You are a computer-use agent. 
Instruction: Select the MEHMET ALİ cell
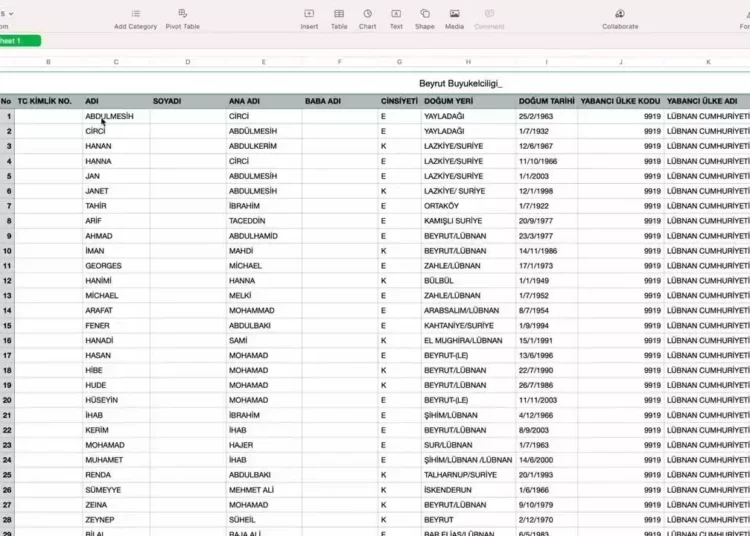(x=264, y=490)
